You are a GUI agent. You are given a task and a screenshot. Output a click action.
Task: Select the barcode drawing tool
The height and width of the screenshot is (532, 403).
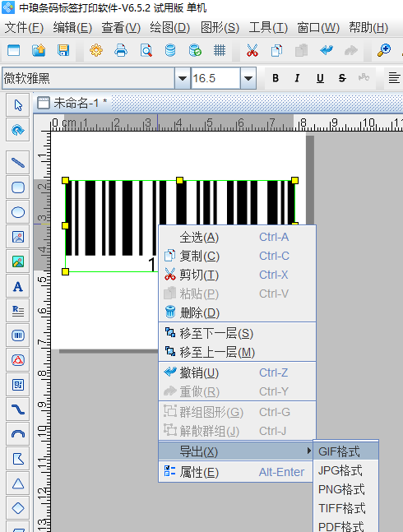(18, 335)
